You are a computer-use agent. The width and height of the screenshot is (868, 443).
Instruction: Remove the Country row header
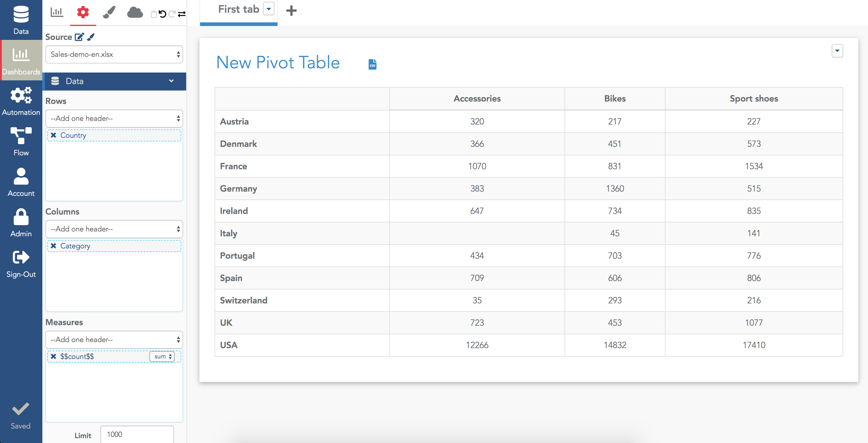(x=53, y=135)
